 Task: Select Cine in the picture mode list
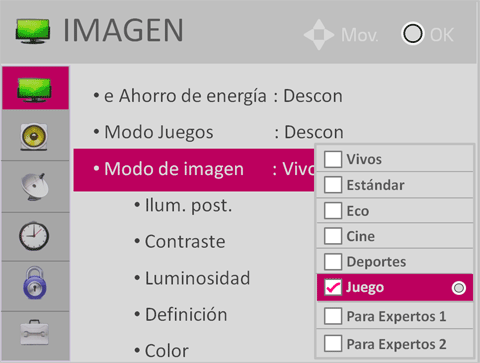tap(395, 236)
